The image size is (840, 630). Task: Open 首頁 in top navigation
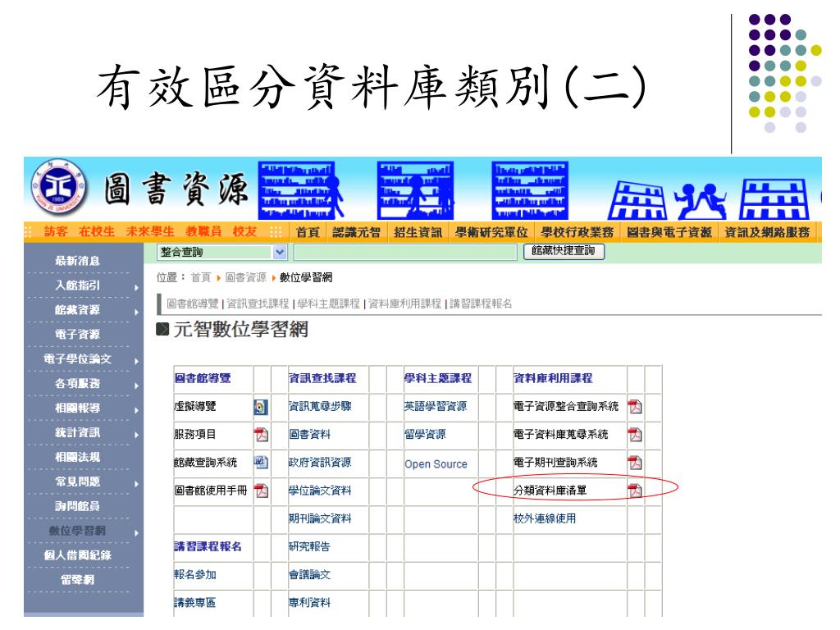308,232
